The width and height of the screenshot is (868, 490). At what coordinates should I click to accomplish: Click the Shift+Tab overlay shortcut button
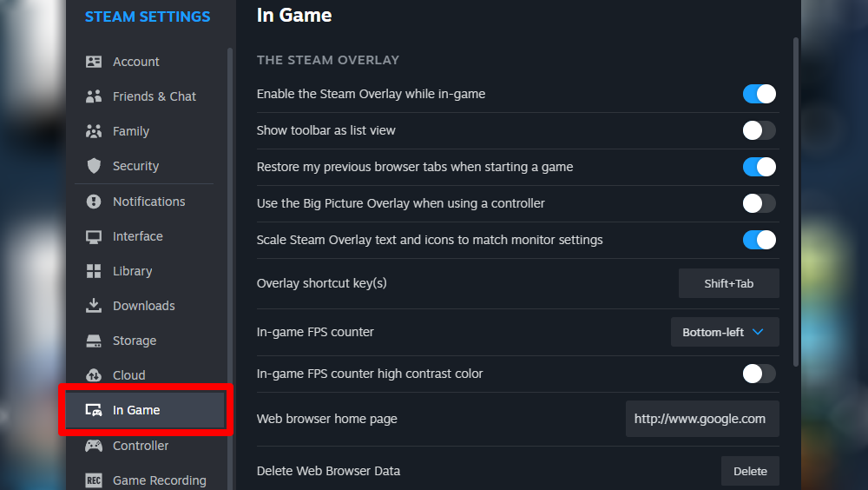click(728, 283)
